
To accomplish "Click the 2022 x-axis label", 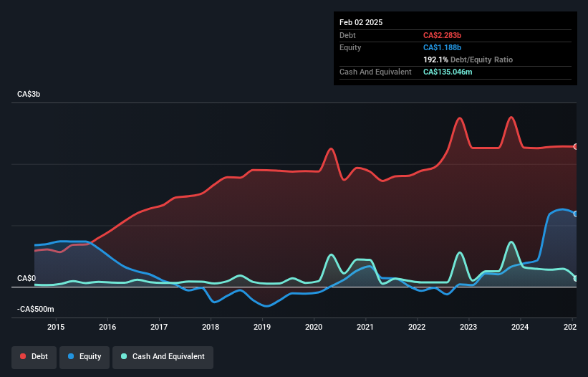I will point(417,327).
